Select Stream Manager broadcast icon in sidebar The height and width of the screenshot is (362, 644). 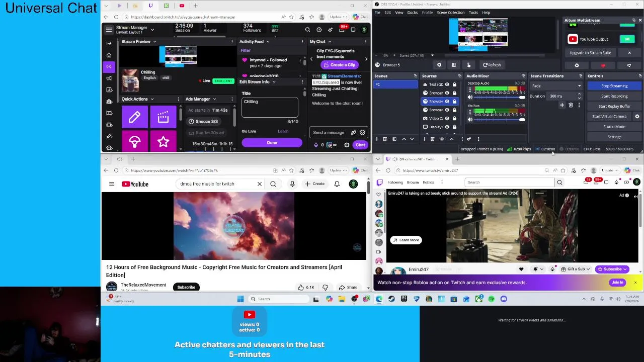coord(109,66)
